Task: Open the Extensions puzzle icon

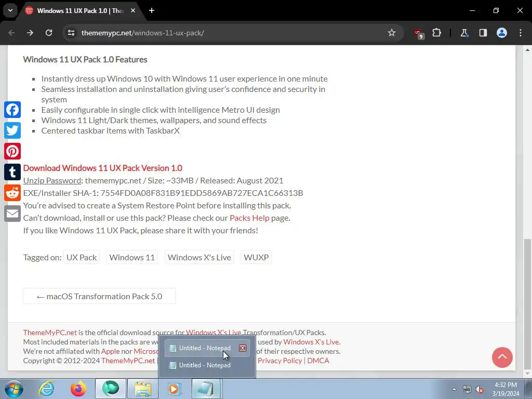Action: [x=436, y=33]
